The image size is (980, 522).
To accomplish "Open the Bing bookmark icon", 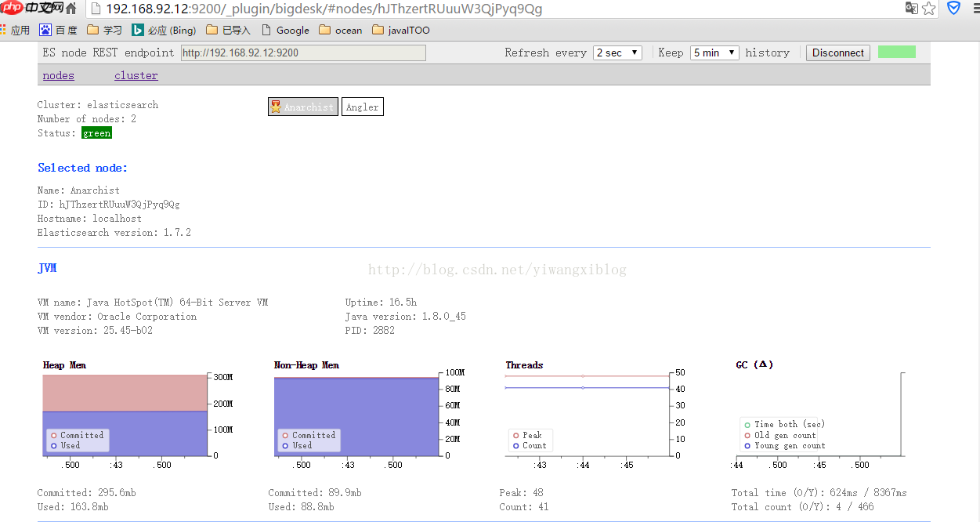I will click(x=137, y=30).
